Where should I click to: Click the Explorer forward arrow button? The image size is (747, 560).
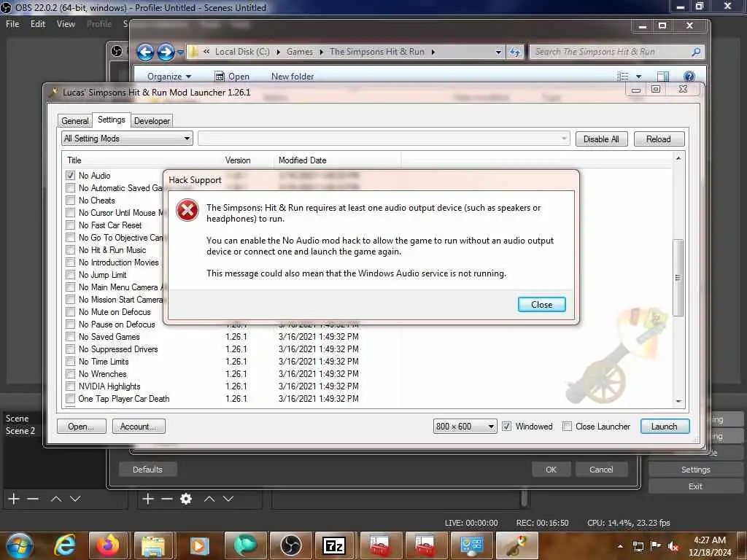(166, 52)
